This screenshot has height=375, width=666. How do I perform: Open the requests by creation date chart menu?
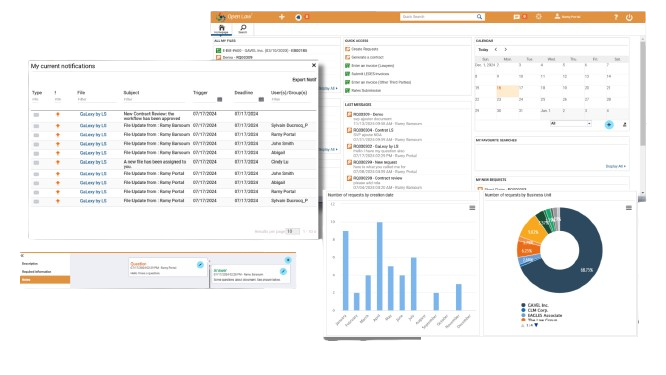pos(472,208)
